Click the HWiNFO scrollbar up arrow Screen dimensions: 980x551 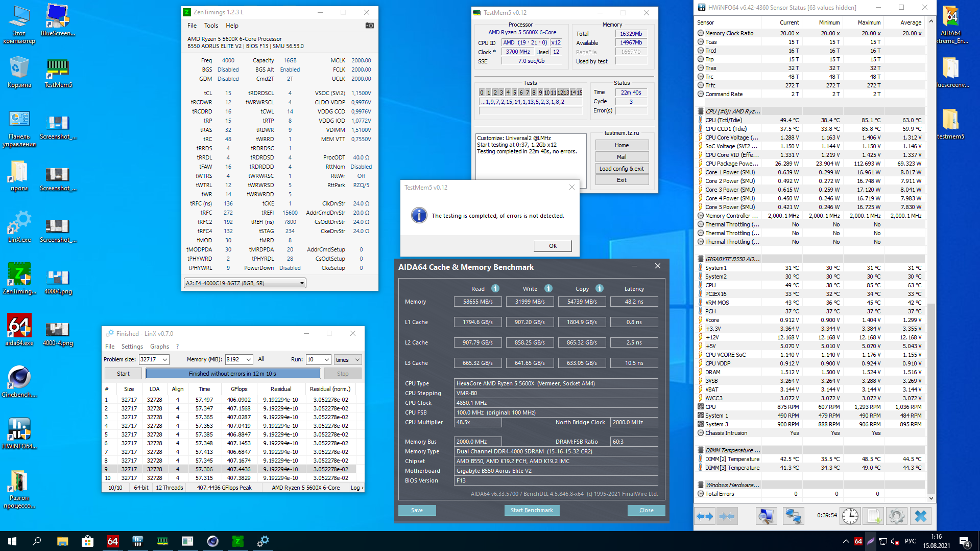pyautogui.click(x=931, y=21)
